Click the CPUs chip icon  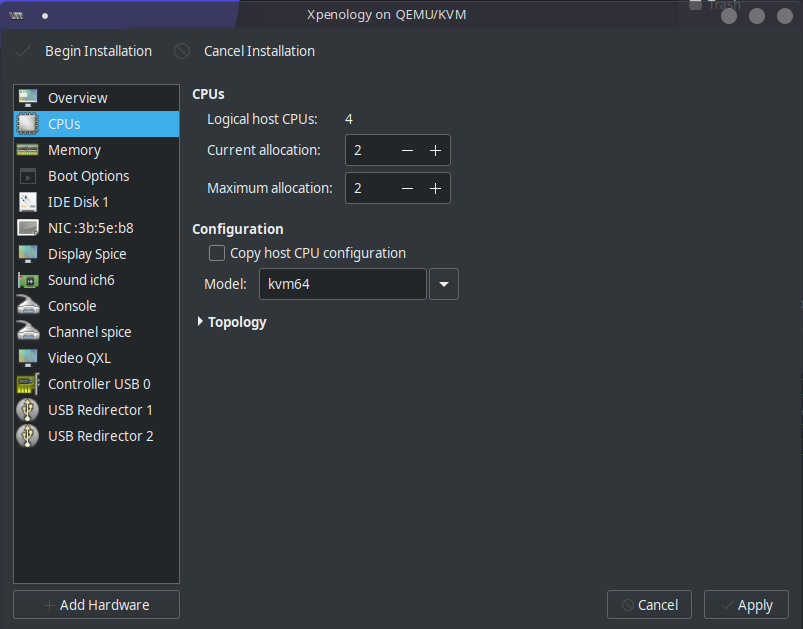pos(28,124)
